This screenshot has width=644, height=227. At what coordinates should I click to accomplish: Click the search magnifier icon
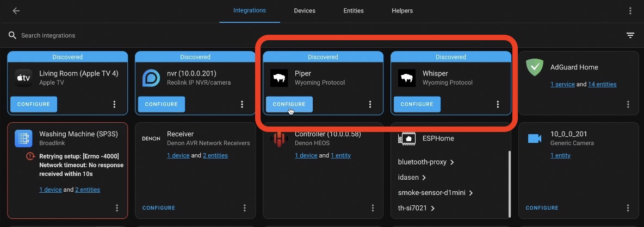(x=13, y=35)
